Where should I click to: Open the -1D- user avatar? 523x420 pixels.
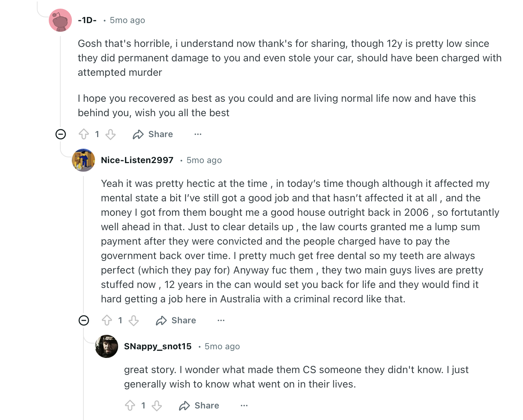pyautogui.click(x=60, y=20)
